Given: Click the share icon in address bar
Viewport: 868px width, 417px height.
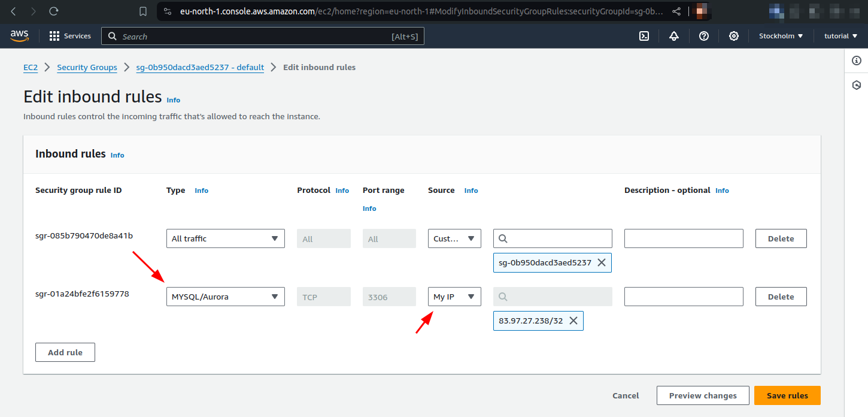Looking at the screenshot, I should tap(676, 11).
